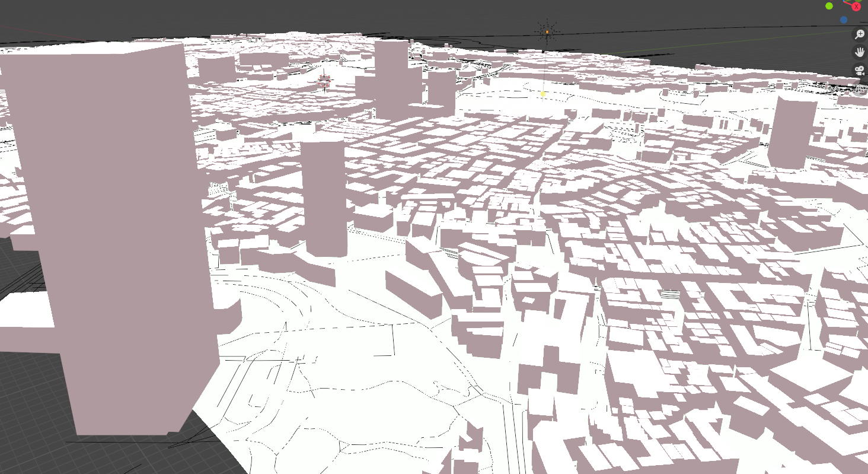Click the magnifier zoom viewport button
This screenshot has height=474, width=868.
[860, 34]
